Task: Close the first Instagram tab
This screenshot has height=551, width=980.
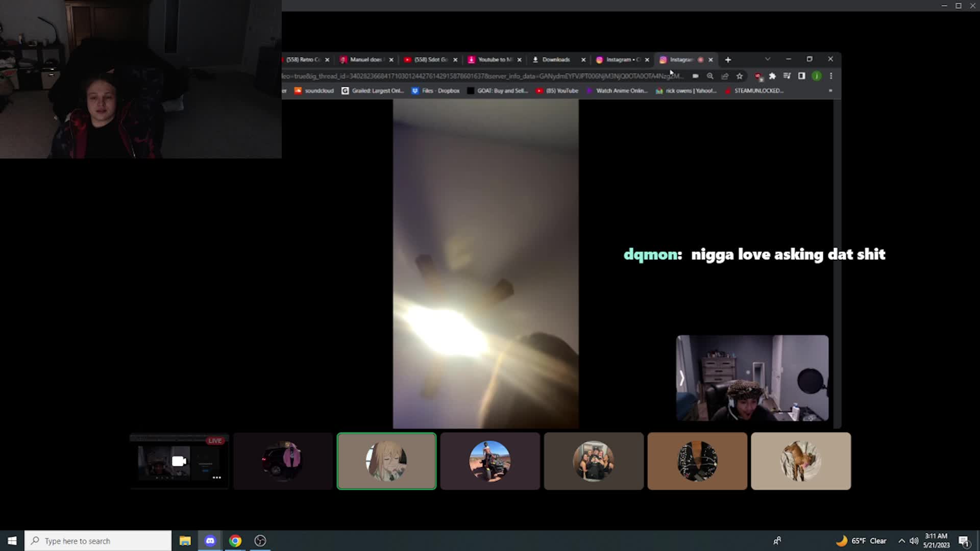Action: (647, 60)
